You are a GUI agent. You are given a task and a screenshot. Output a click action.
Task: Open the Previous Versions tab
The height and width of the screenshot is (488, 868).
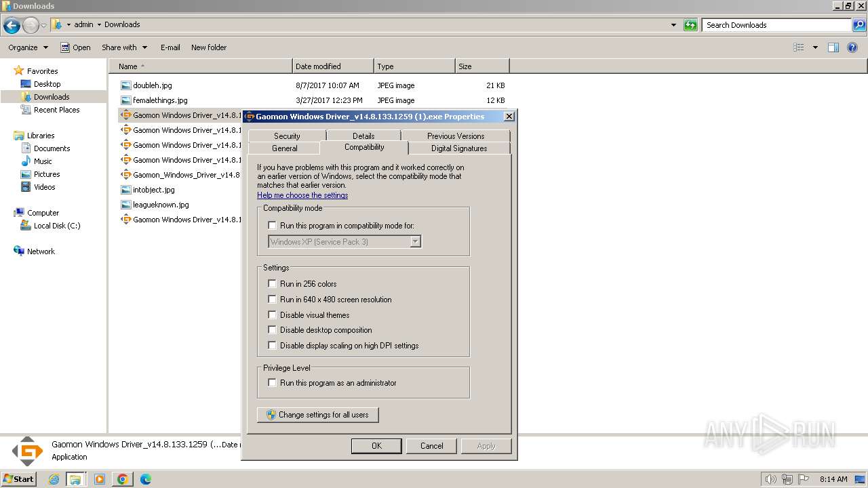456,136
